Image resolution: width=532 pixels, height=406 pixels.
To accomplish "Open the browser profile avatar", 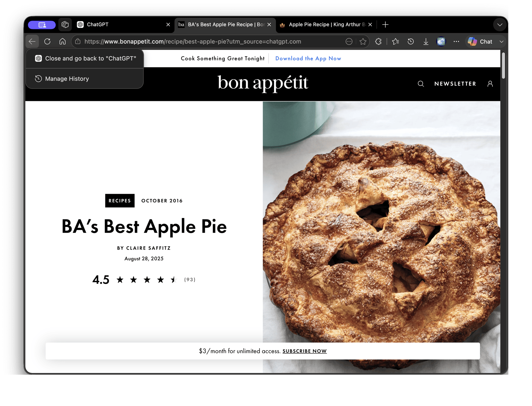I will point(441,42).
